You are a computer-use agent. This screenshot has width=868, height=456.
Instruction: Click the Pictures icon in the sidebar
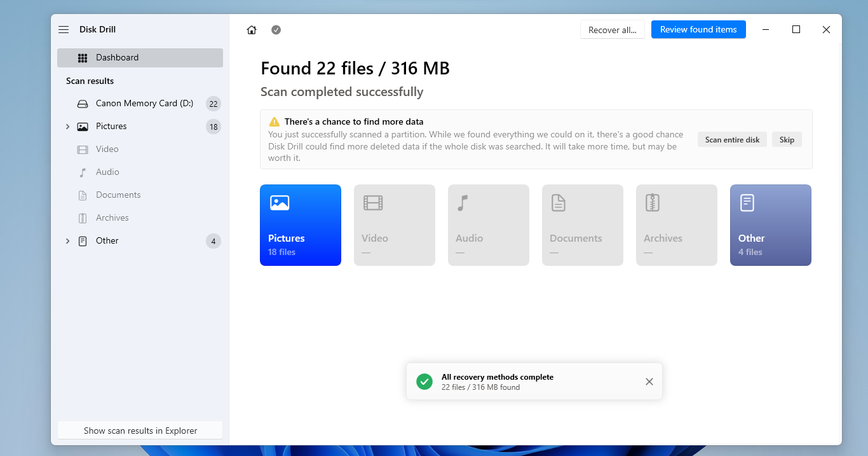coord(83,127)
